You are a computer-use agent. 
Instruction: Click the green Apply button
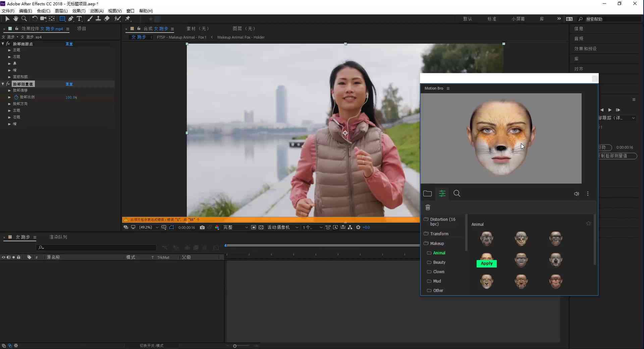pyautogui.click(x=486, y=264)
